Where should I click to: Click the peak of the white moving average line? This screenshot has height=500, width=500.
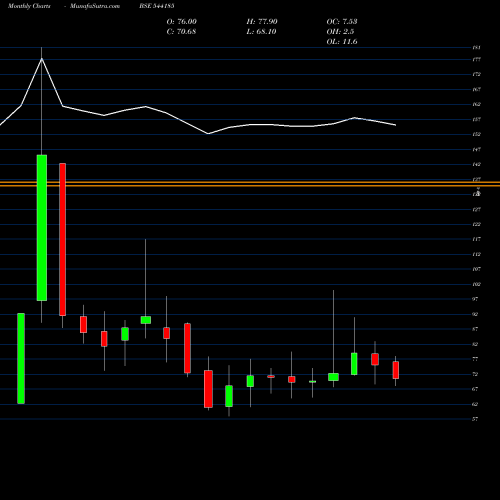42,59
